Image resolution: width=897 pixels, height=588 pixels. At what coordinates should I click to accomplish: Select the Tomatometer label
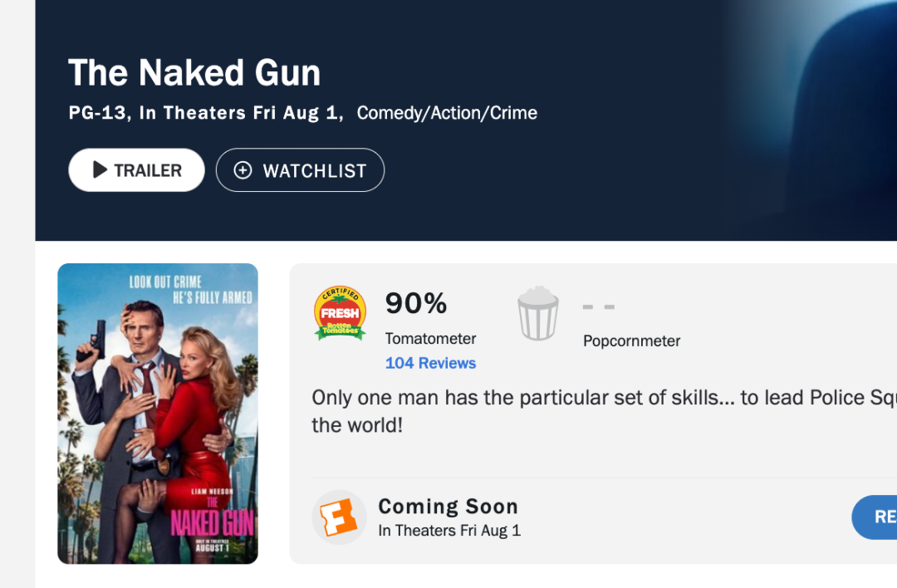pos(430,339)
